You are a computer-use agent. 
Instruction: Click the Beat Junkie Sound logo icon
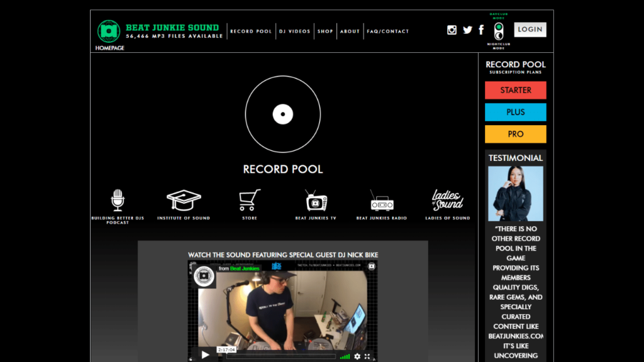pos(108,31)
